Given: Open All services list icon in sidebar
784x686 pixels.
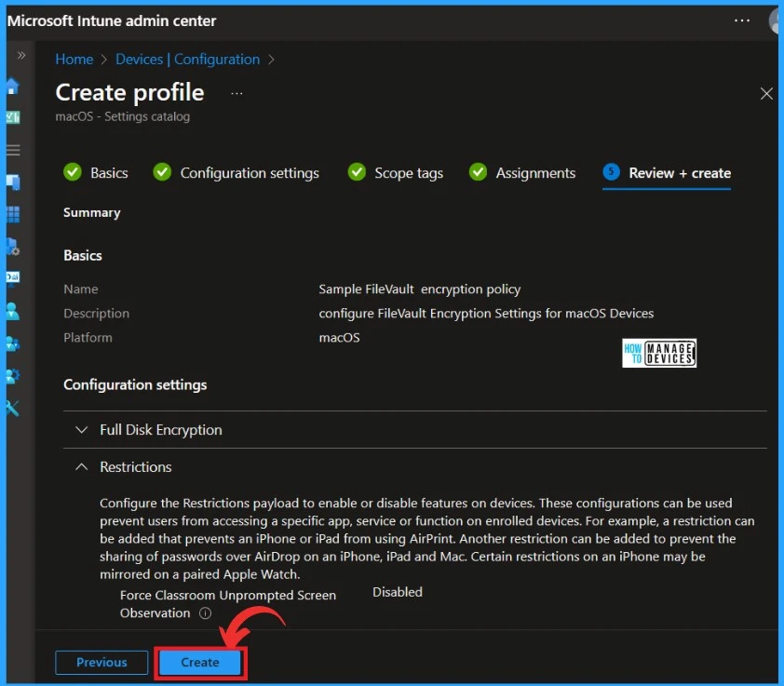Looking at the screenshot, I should point(13,150).
